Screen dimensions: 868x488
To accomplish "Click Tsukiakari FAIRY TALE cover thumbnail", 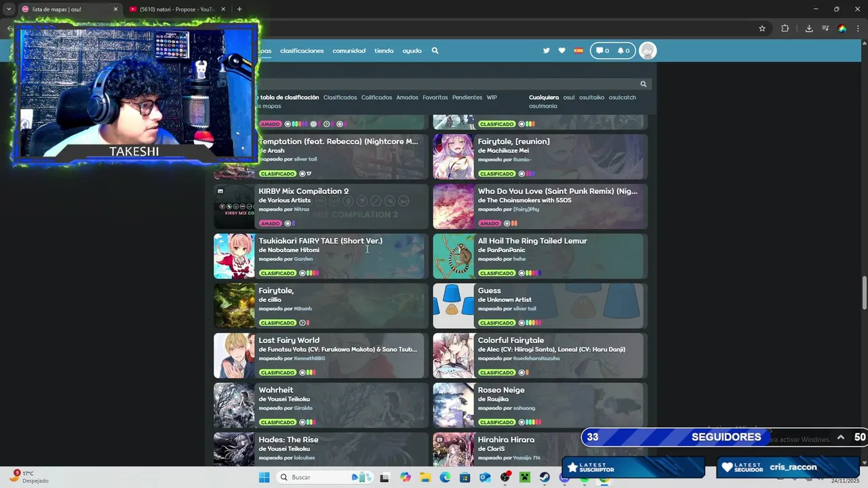I will point(234,256).
